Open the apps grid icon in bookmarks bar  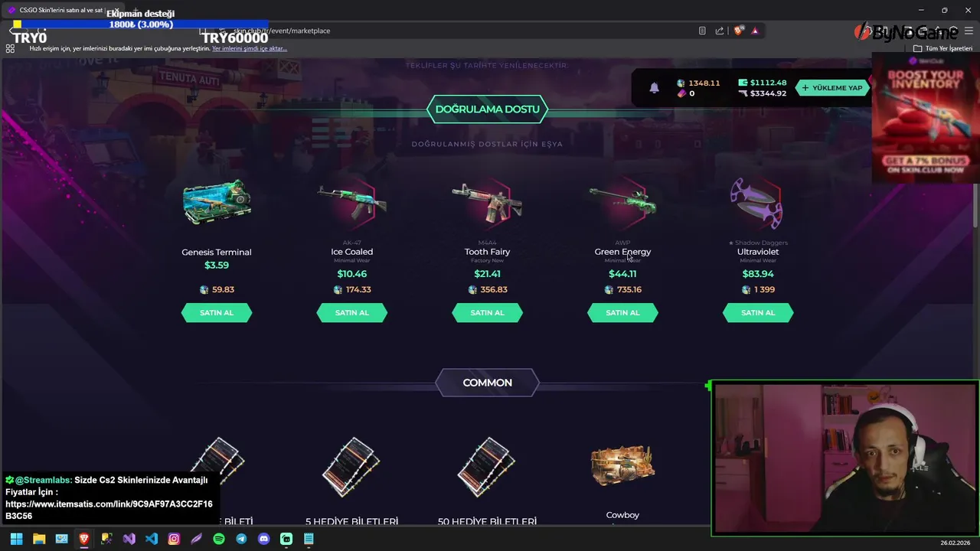[10, 48]
